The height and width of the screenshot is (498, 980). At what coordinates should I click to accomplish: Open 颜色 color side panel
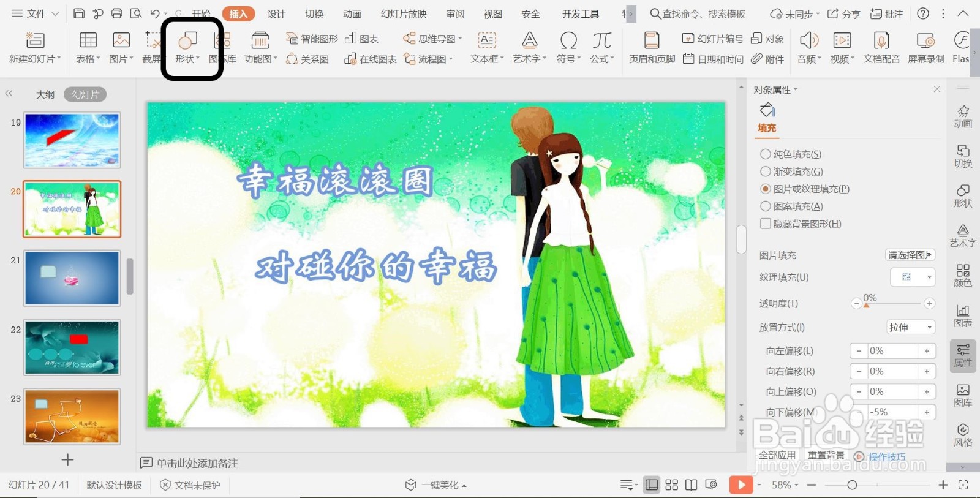[963, 276]
